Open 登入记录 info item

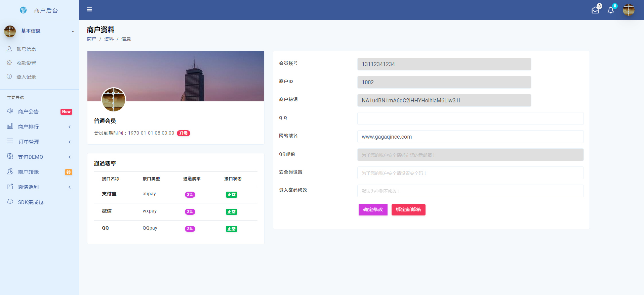point(26,77)
